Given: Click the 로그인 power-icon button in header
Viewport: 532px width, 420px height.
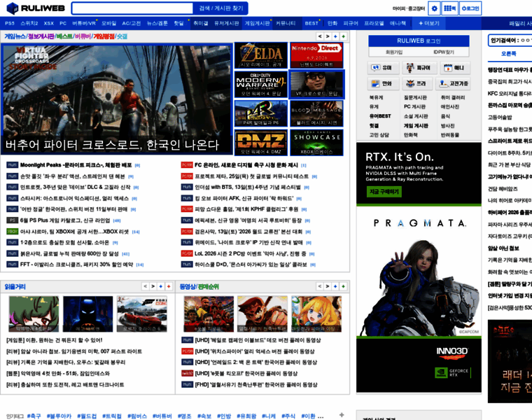Looking at the screenshot, I should tap(470, 8).
